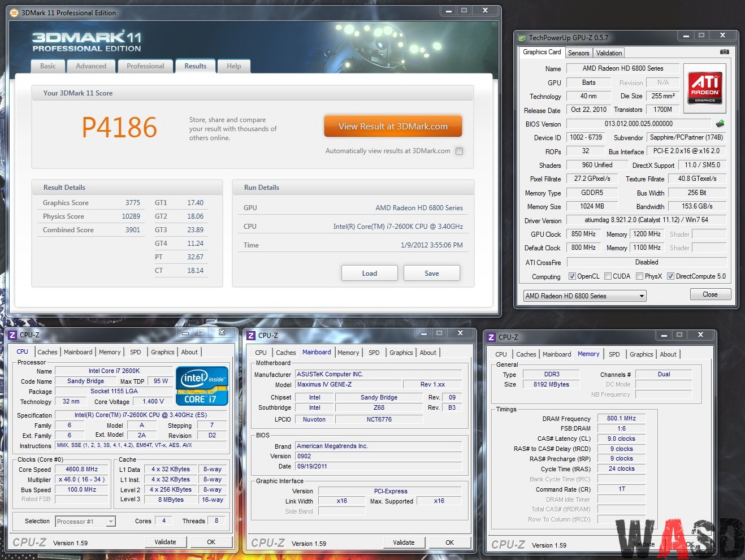The height and width of the screenshot is (560, 745).
Task: Click Save button in Run Details
Action: tap(431, 273)
